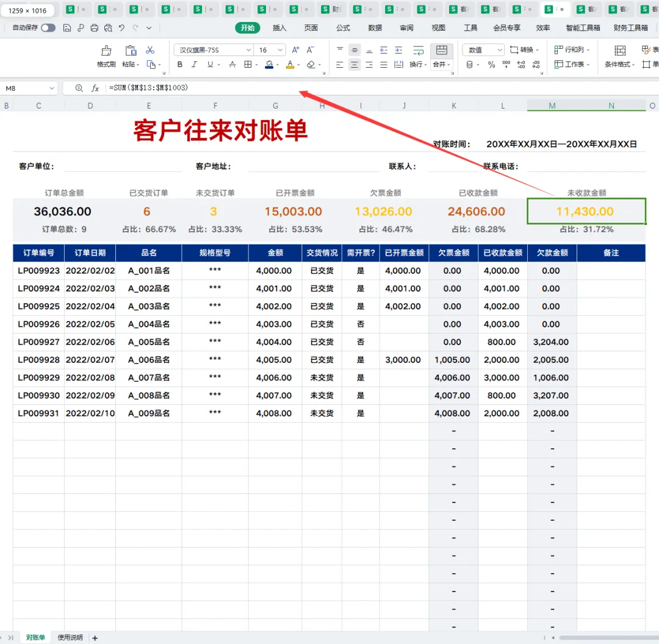The image size is (659, 644).
Task: Switch to the 插入 ribbon tab
Action: (279, 27)
